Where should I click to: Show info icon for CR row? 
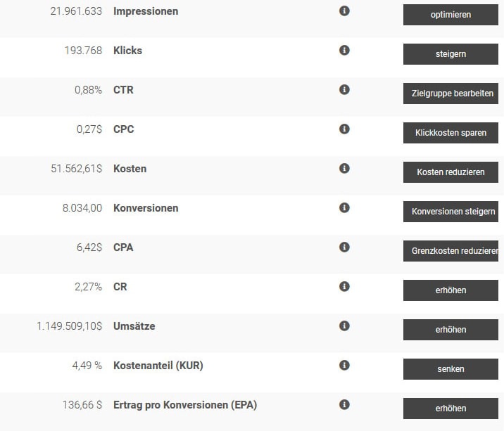pos(344,286)
